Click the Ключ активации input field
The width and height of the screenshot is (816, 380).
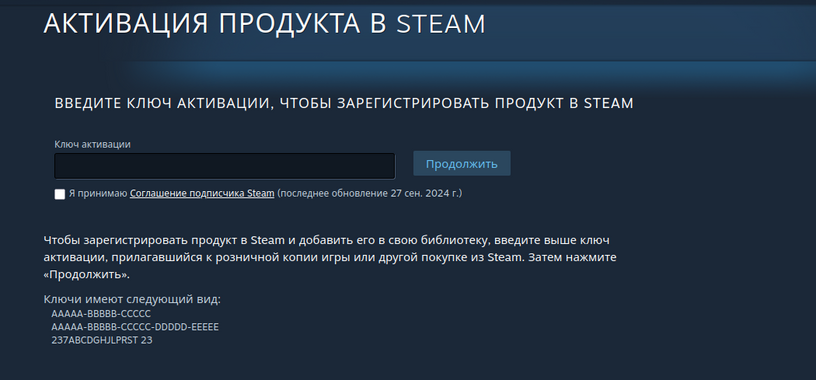pyautogui.click(x=225, y=166)
